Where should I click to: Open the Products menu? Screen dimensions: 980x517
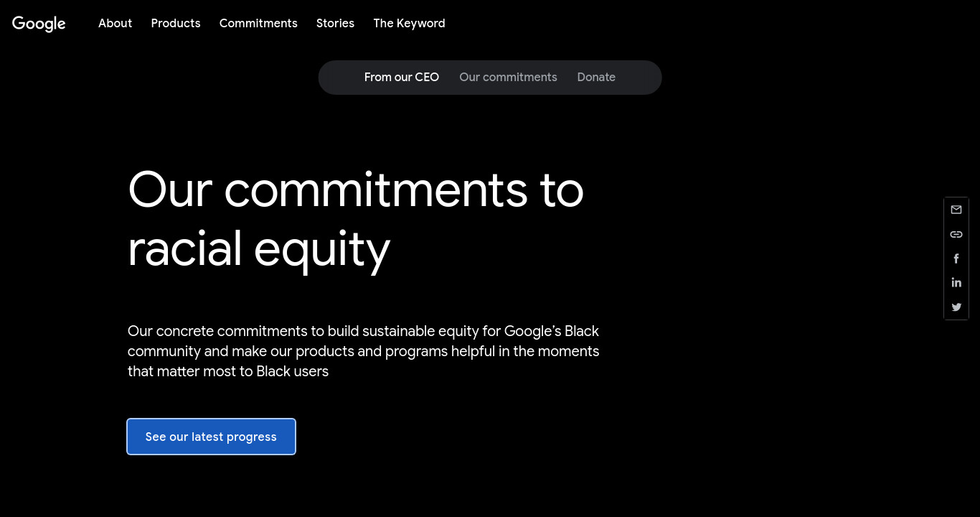click(x=176, y=23)
